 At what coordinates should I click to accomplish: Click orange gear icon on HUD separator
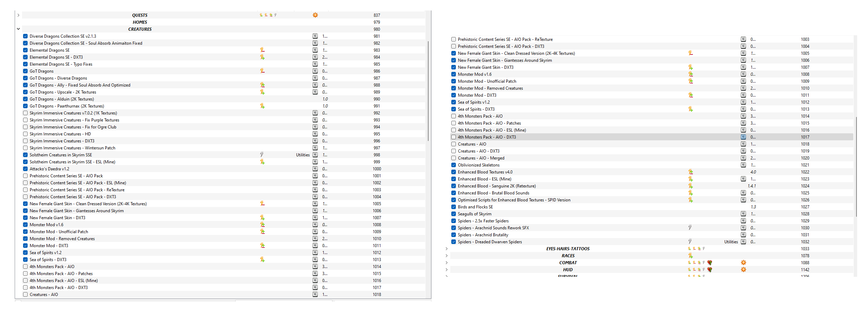tap(744, 269)
